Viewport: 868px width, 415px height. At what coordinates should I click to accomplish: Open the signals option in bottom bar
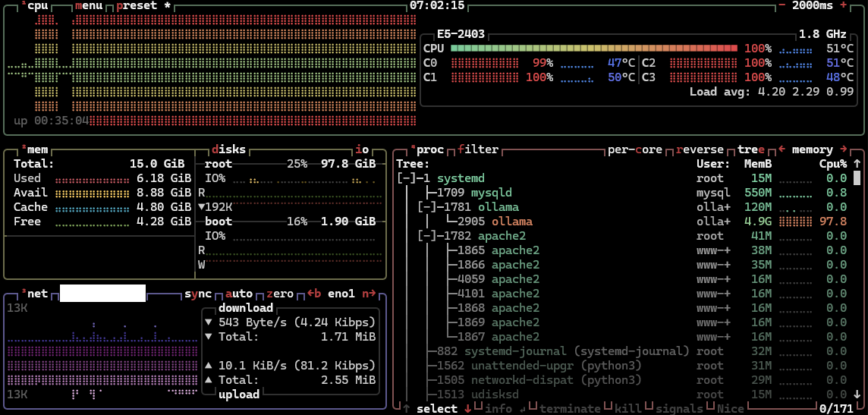pos(679,408)
